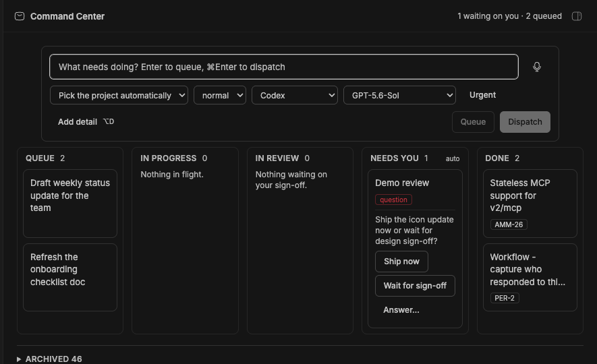Click the Wait for sign-off button
Viewport: 597px width, 364px height.
coord(415,286)
